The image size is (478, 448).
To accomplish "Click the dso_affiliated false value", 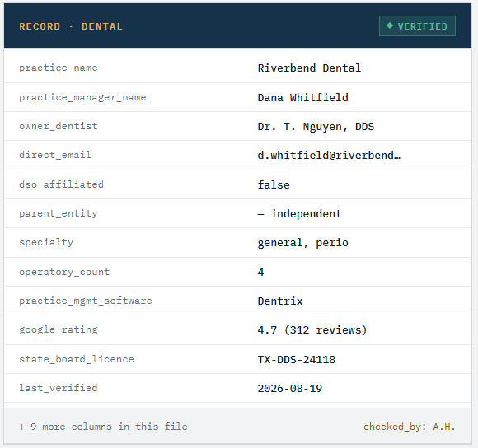I will coord(274,184).
